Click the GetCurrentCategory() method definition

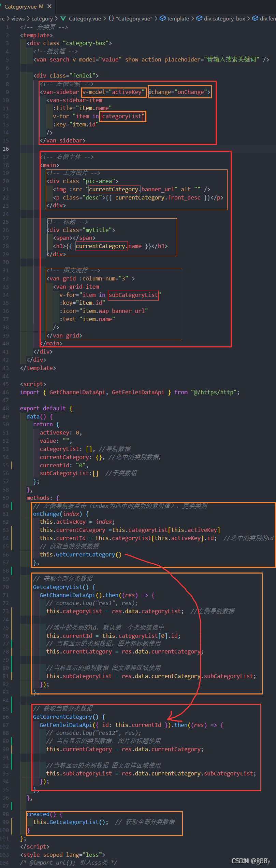(x=69, y=717)
